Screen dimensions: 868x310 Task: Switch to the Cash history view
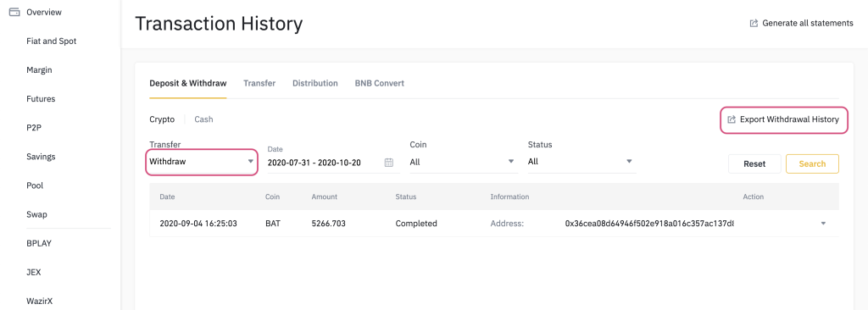203,119
